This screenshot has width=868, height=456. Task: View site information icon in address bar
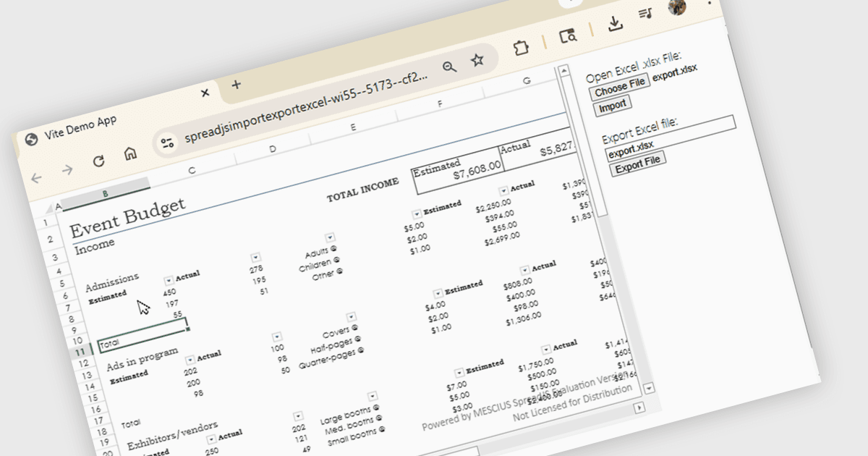[167, 143]
